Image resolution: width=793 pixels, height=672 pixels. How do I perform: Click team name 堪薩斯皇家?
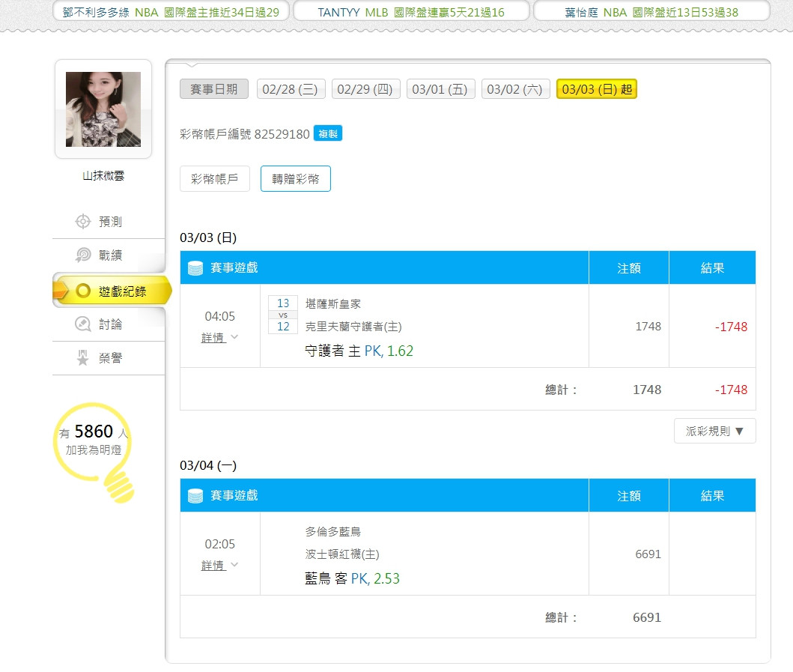point(332,303)
